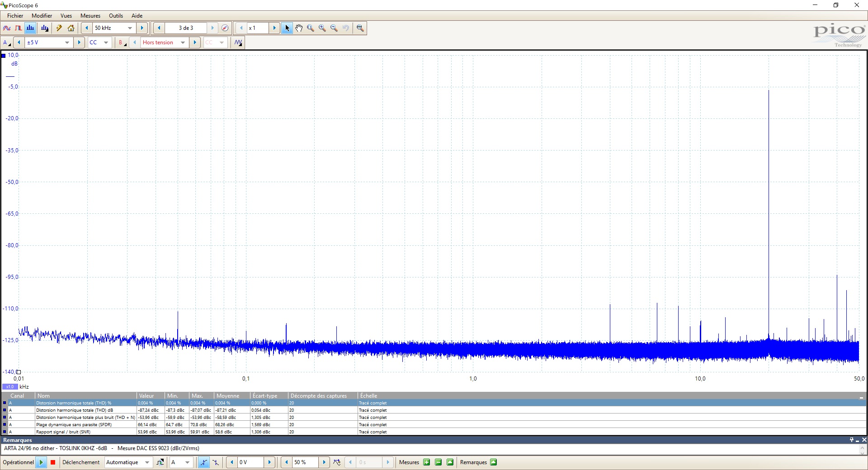
Task: Select the SNR measurement row
Action: tap(434, 432)
